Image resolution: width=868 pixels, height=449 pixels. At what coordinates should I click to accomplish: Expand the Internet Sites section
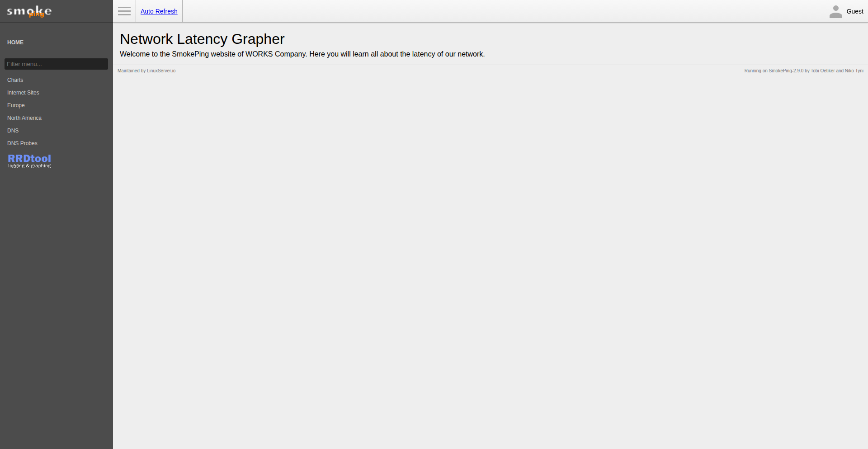tap(23, 93)
